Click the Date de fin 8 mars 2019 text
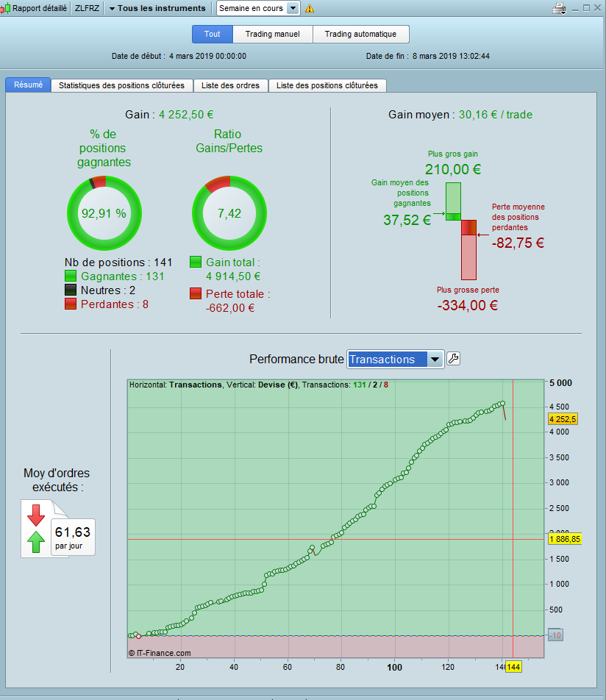The width and height of the screenshot is (606, 700). [x=428, y=56]
